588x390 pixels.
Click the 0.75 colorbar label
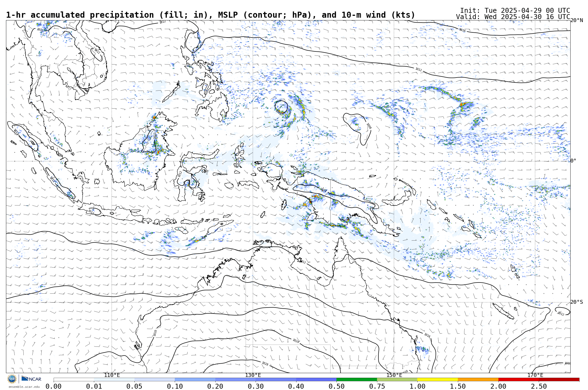tap(377, 386)
